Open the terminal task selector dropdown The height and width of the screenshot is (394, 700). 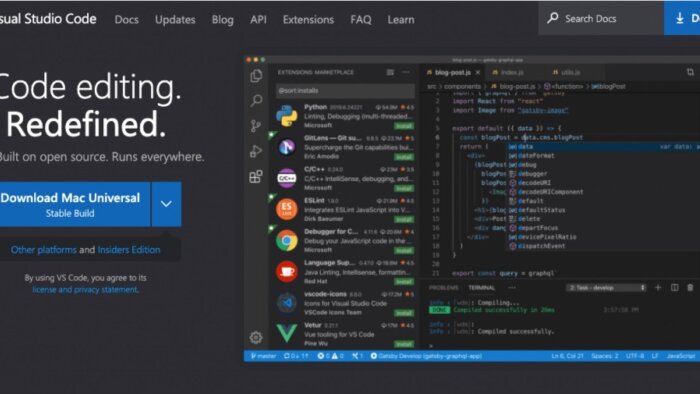(607, 288)
